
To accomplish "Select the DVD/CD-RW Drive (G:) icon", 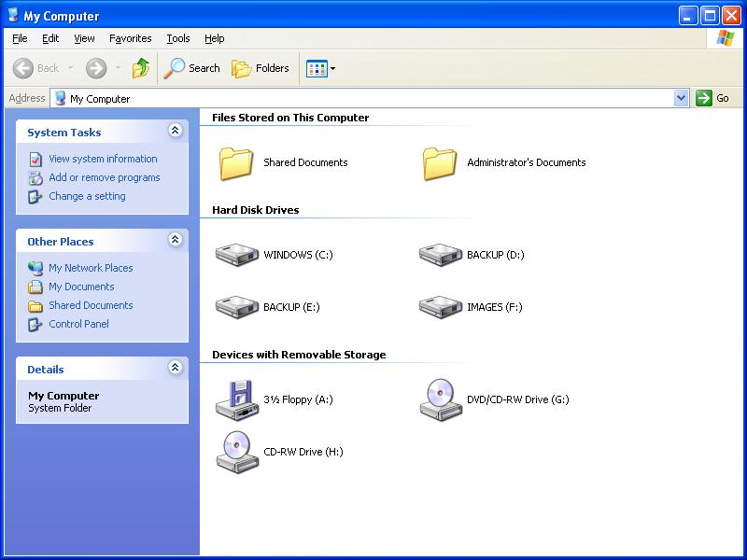I will [x=440, y=399].
